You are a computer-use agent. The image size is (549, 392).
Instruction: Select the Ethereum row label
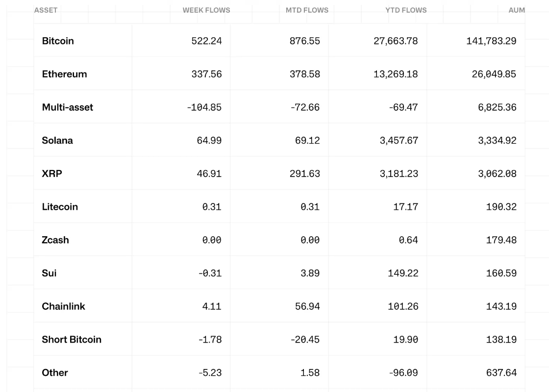pyautogui.click(x=64, y=74)
